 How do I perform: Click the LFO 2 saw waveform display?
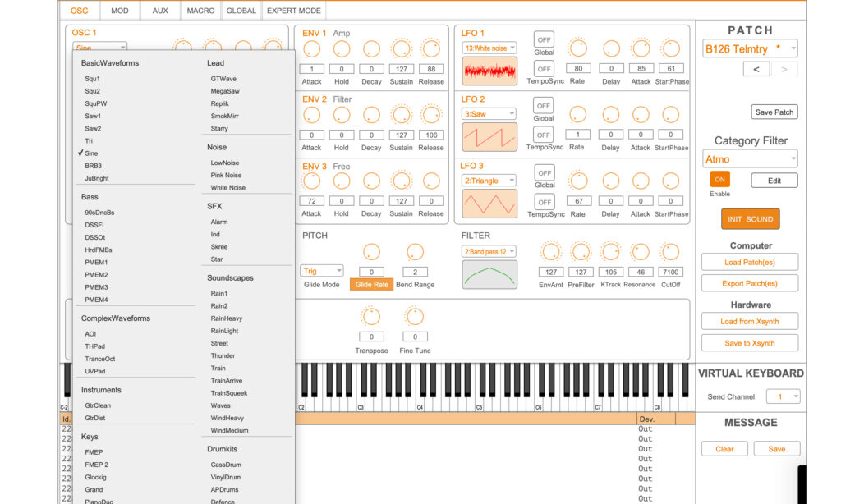click(x=489, y=137)
